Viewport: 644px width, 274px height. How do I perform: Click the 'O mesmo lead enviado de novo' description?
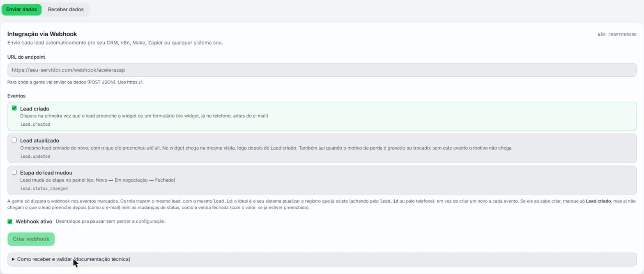click(266, 147)
